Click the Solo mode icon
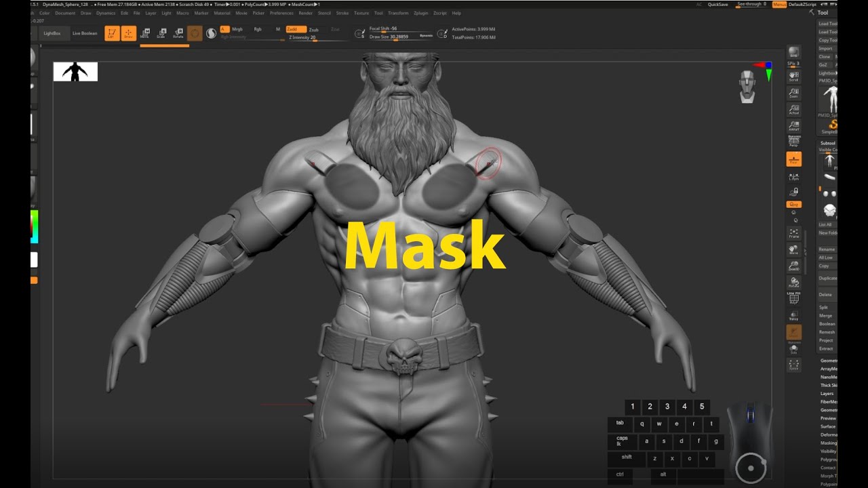 pos(793,349)
